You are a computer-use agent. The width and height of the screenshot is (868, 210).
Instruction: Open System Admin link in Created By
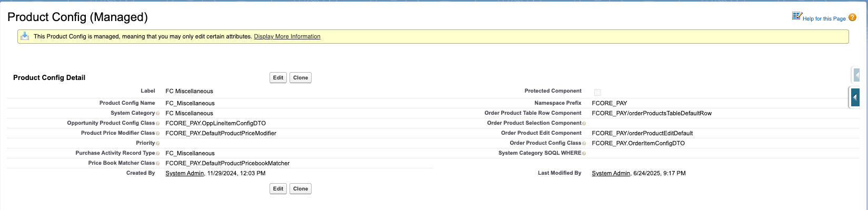(185, 173)
